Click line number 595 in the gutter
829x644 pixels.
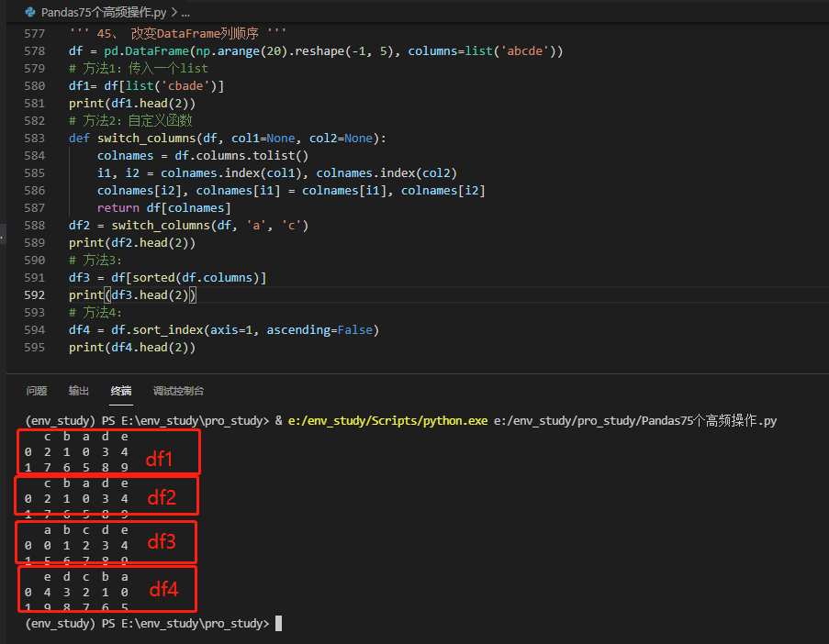pos(34,347)
